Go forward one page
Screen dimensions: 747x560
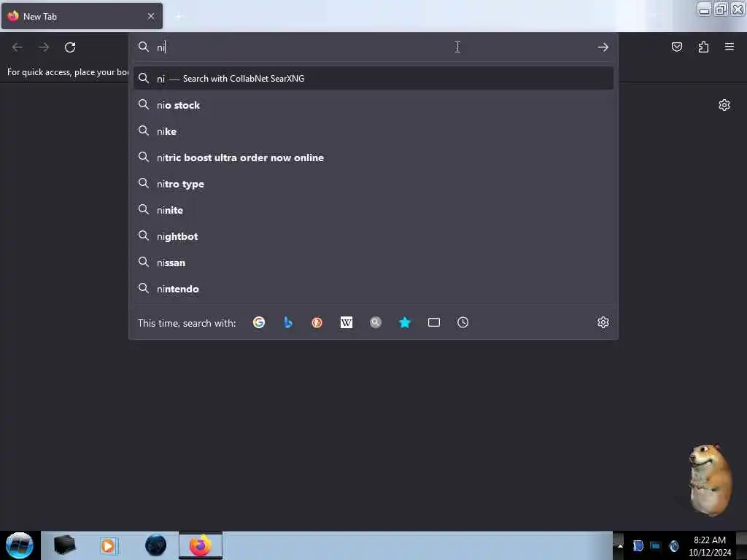tap(44, 47)
